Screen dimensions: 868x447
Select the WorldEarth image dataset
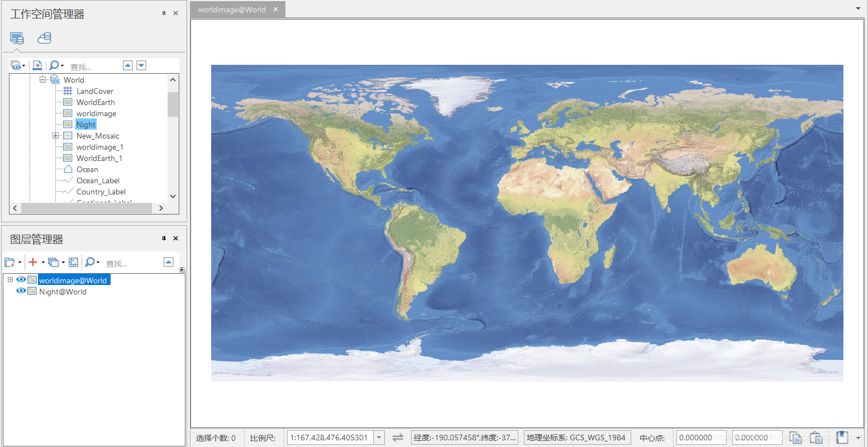pos(96,102)
